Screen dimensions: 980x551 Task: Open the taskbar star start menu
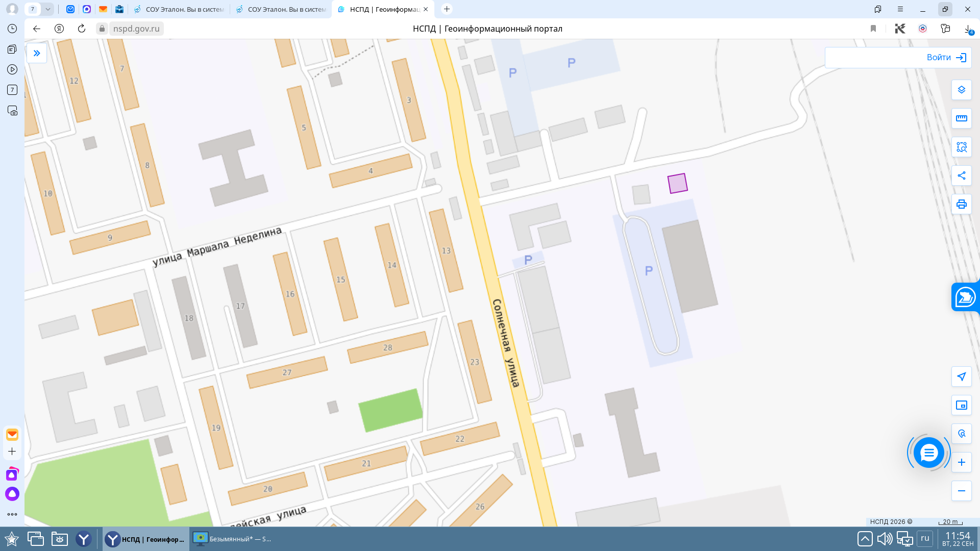point(12,539)
